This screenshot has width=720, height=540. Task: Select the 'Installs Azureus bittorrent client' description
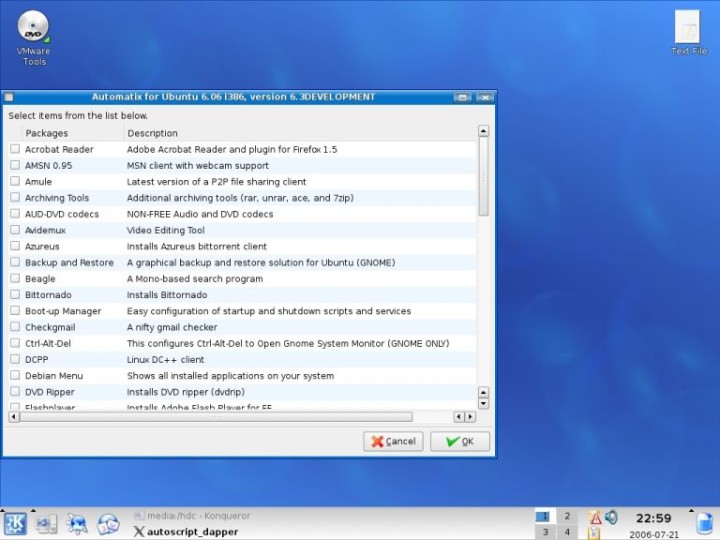(197, 246)
